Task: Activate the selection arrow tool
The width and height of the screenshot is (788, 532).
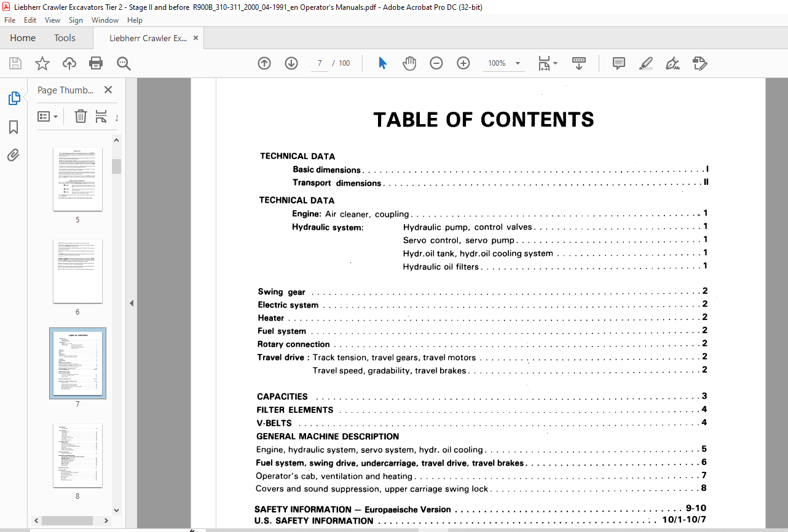Action: (382, 63)
